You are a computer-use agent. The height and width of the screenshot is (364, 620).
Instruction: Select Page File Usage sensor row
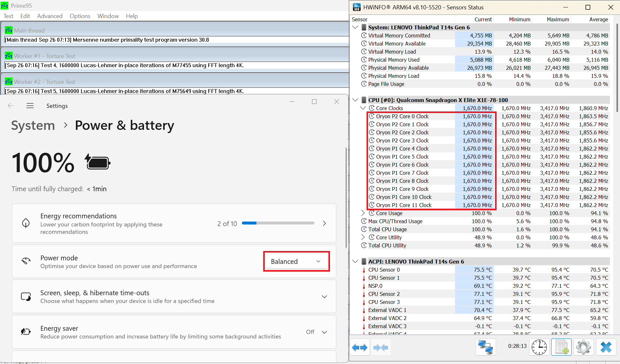pyautogui.click(x=484, y=84)
